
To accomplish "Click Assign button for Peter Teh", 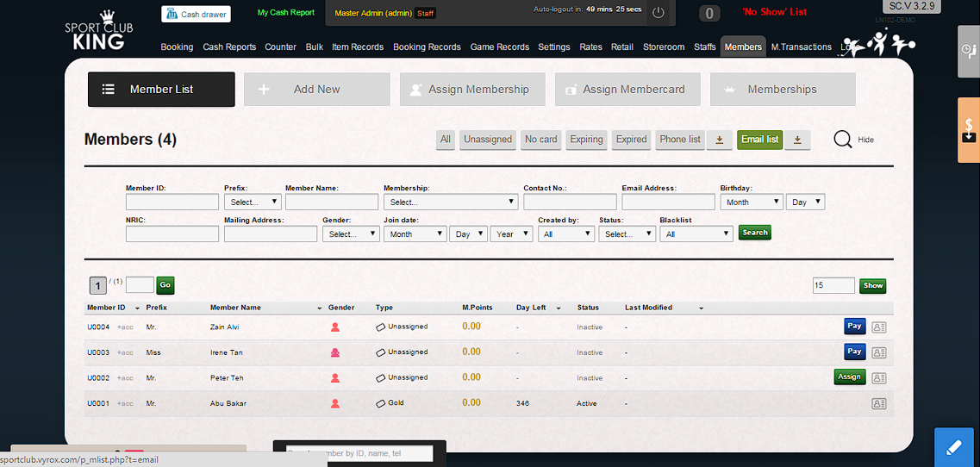I will (x=849, y=377).
